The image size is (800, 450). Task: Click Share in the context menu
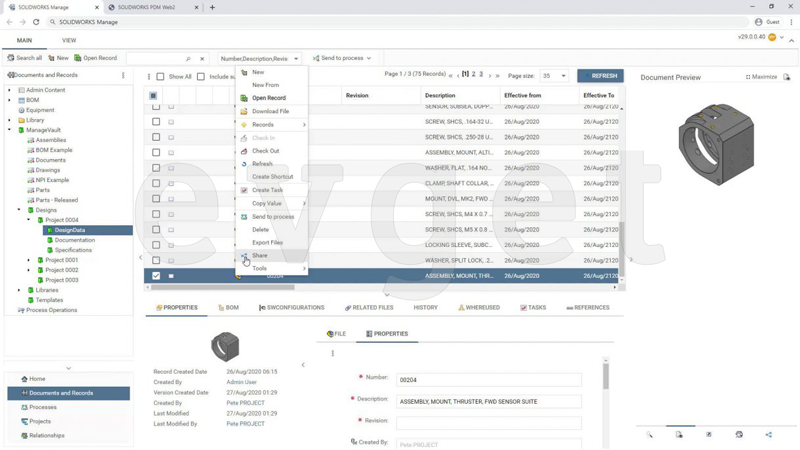click(x=259, y=256)
